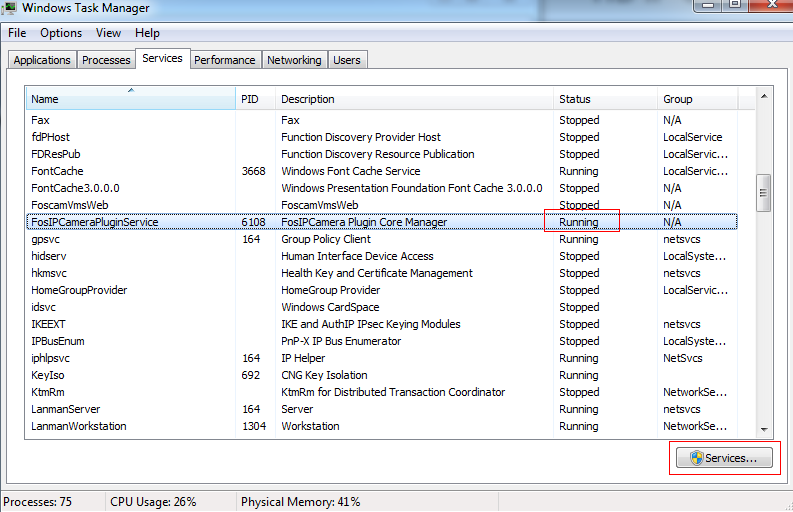The height and width of the screenshot is (512, 793).
Task: Click PID 6108 cell
Action: click(253, 222)
